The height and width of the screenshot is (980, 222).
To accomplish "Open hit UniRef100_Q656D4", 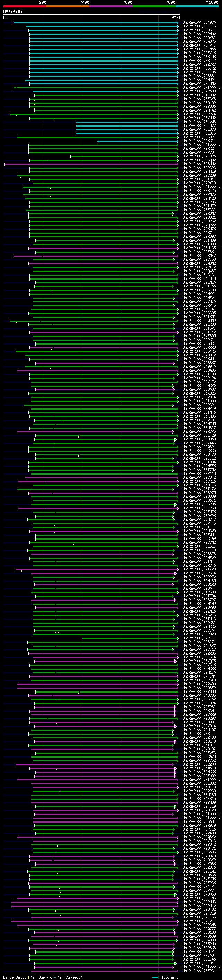I will click(x=199, y=822).
